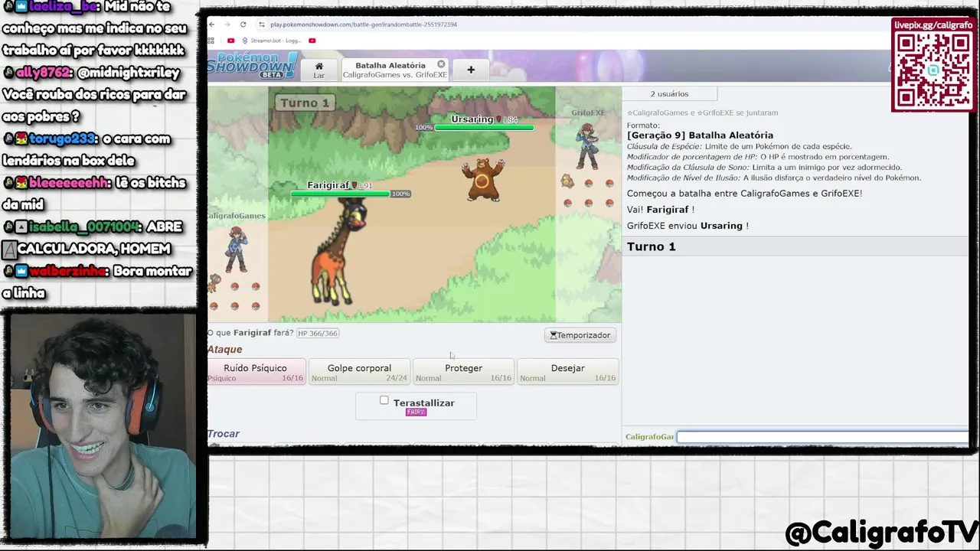Use the Ruído Psíquico move
The image size is (980, 551).
point(256,372)
